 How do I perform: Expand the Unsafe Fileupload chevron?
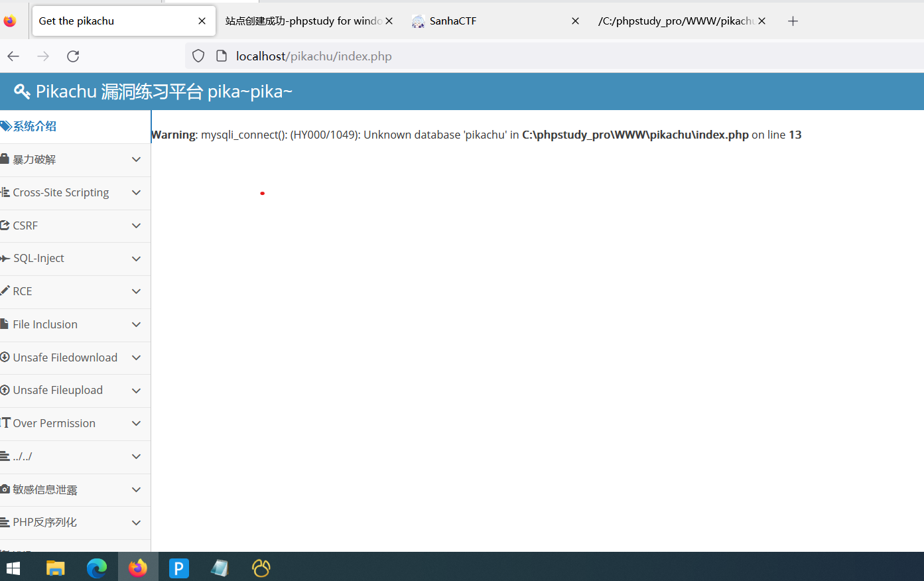(136, 390)
